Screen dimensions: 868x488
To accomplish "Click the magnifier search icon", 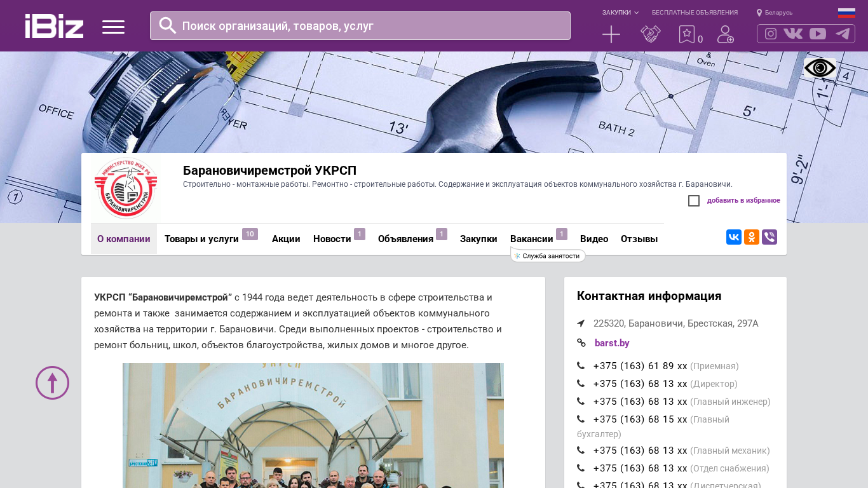I will click(168, 25).
